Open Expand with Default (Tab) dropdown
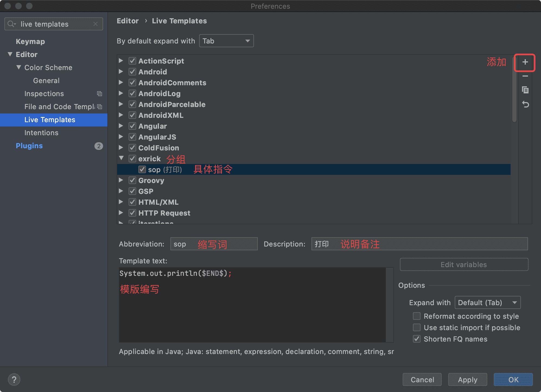The height and width of the screenshot is (392, 541). pyautogui.click(x=487, y=302)
